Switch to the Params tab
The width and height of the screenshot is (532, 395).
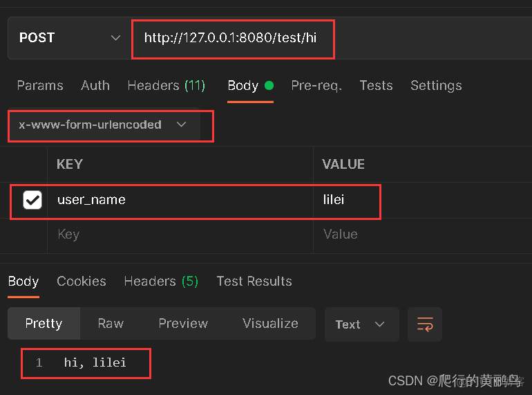click(x=40, y=86)
